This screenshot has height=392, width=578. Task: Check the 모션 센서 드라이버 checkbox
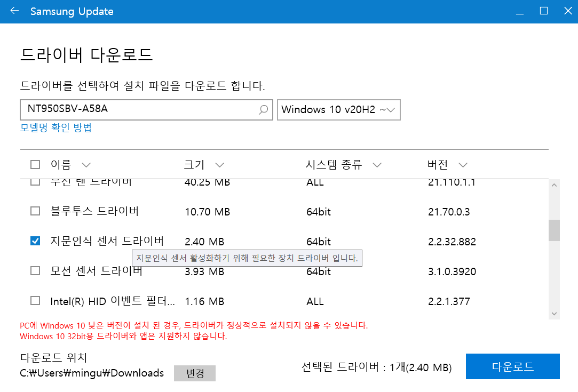click(x=35, y=271)
